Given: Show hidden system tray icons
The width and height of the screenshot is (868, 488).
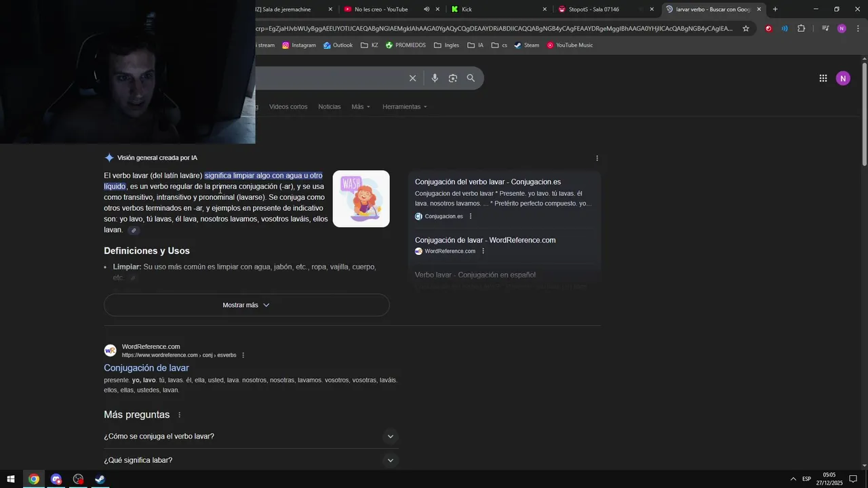Looking at the screenshot, I should click(x=793, y=479).
